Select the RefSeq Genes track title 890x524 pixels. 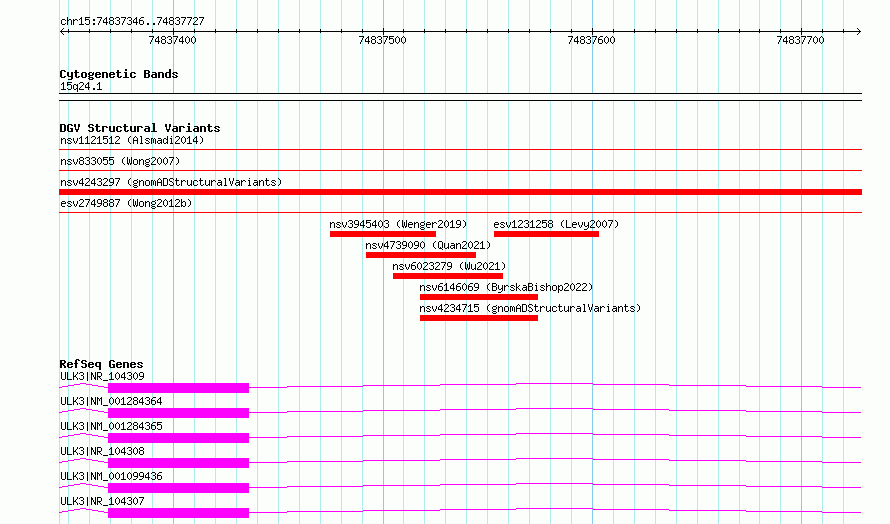coord(101,364)
